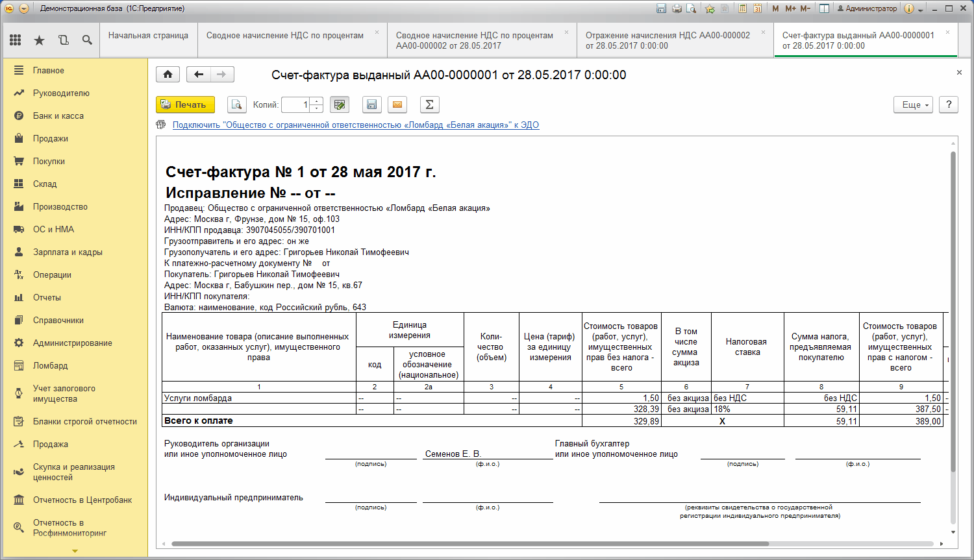This screenshot has width=974, height=560.
Task: Click the preview icon next to Печать
Action: [237, 104]
